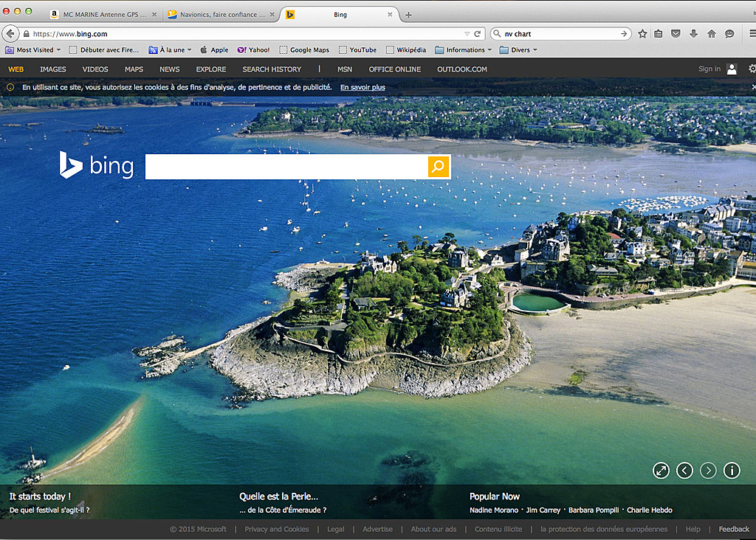Click Jim Carrey trending topic
This screenshot has width=756, height=540.
pyautogui.click(x=543, y=510)
